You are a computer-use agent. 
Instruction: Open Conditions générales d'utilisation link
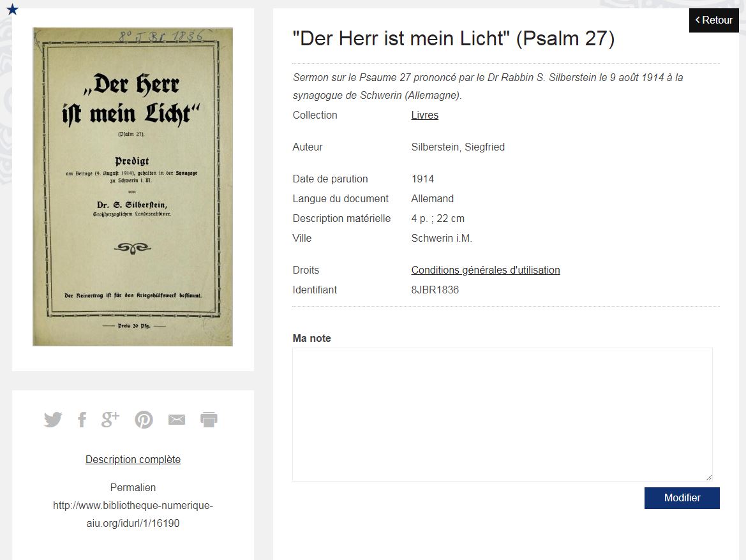tap(485, 270)
